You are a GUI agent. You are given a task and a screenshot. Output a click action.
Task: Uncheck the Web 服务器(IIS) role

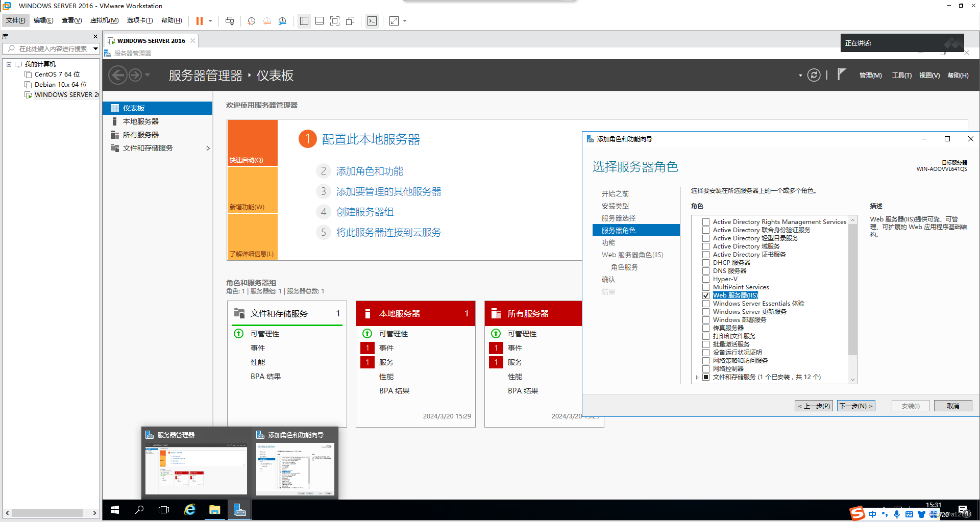coord(706,295)
